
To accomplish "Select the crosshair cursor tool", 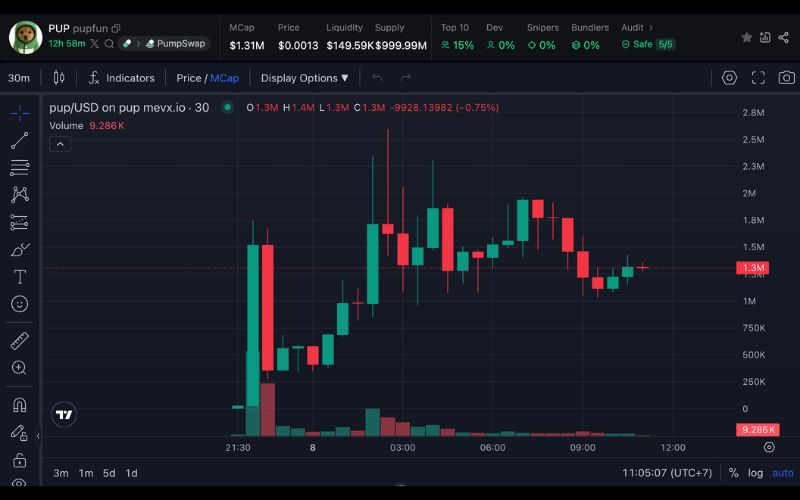I will point(19,114).
